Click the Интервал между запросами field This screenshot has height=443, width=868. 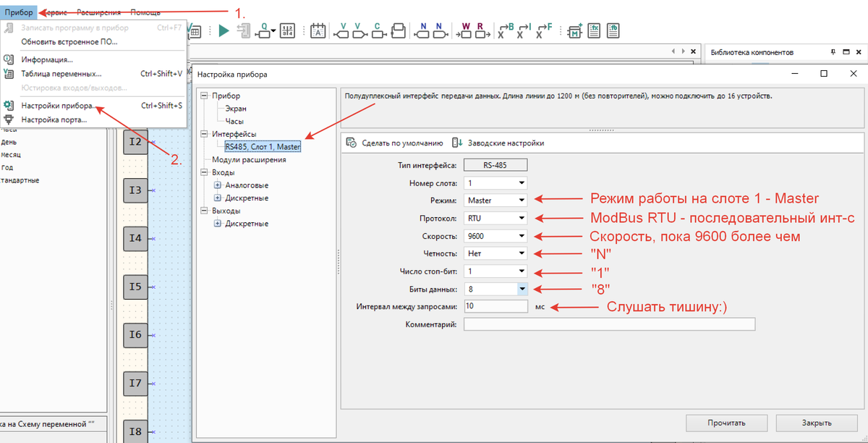coord(496,306)
